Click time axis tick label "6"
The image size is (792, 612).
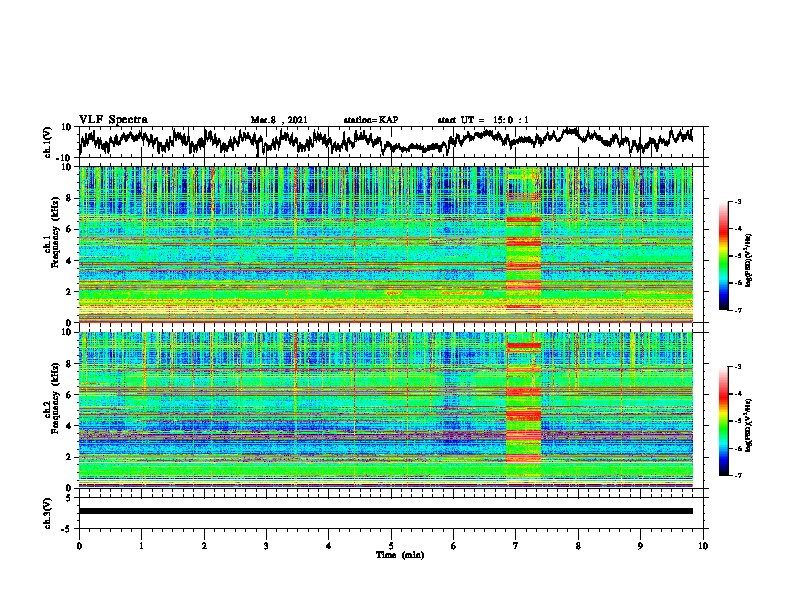tap(454, 546)
